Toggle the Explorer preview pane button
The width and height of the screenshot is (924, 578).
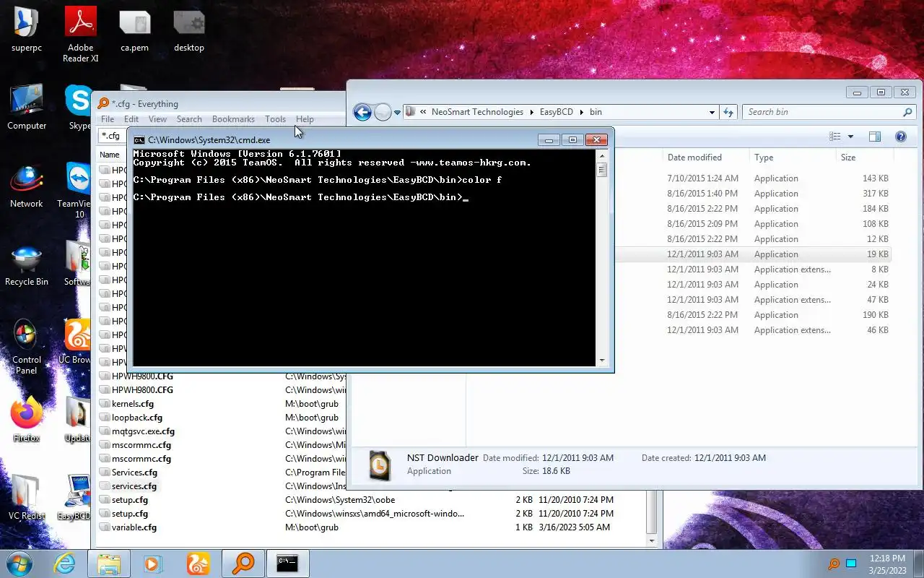(x=875, y=137)
